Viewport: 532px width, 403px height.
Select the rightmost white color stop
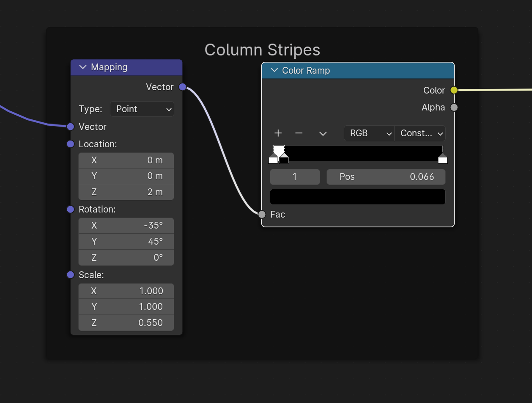click(x=442, y=159)
